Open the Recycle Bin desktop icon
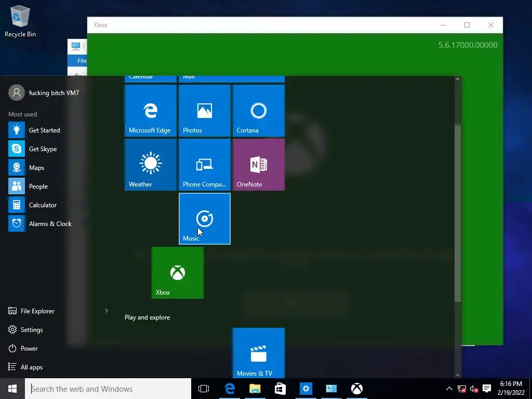 click(20, 20)
